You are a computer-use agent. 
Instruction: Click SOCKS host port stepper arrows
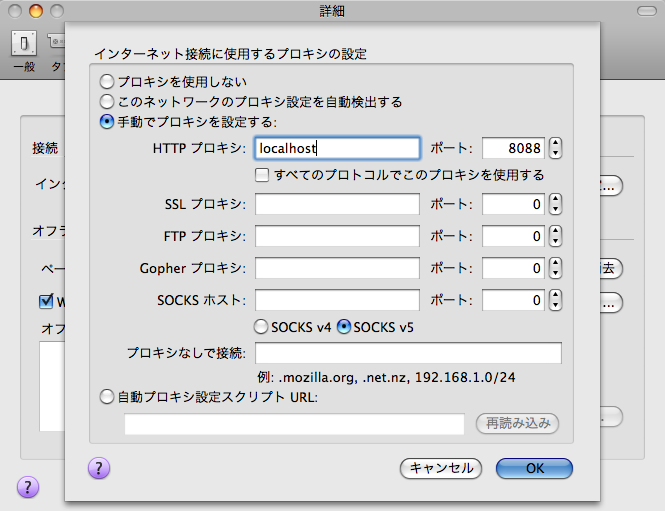click(x=555, y=300)
